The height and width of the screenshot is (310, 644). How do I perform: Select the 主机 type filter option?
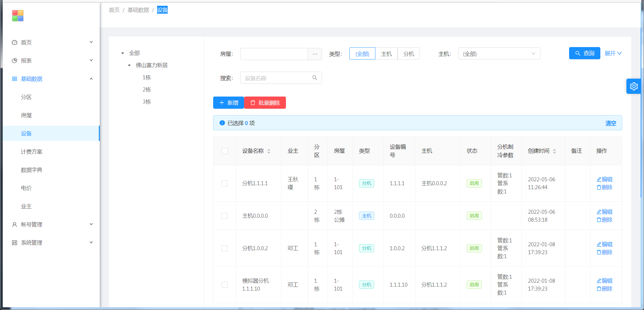click(386, 54)
